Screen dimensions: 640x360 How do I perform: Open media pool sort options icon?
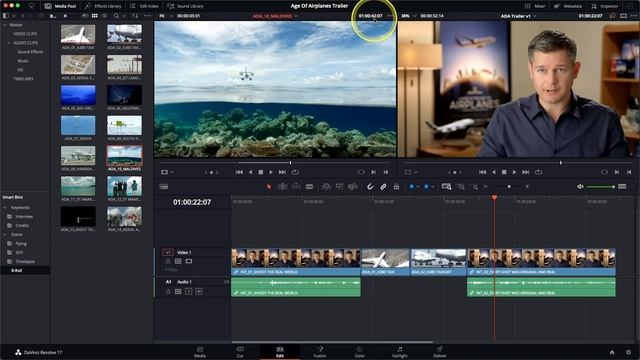pos(135,16)
